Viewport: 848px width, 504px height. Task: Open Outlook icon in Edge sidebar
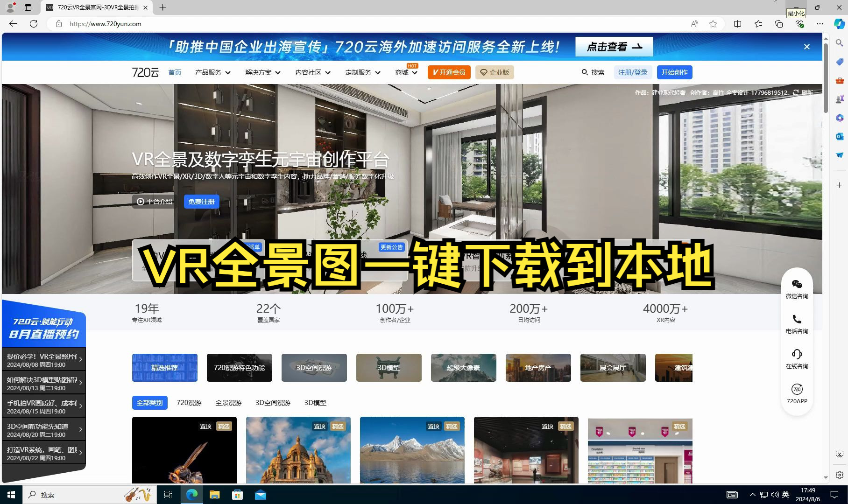(x=839, y=136)
